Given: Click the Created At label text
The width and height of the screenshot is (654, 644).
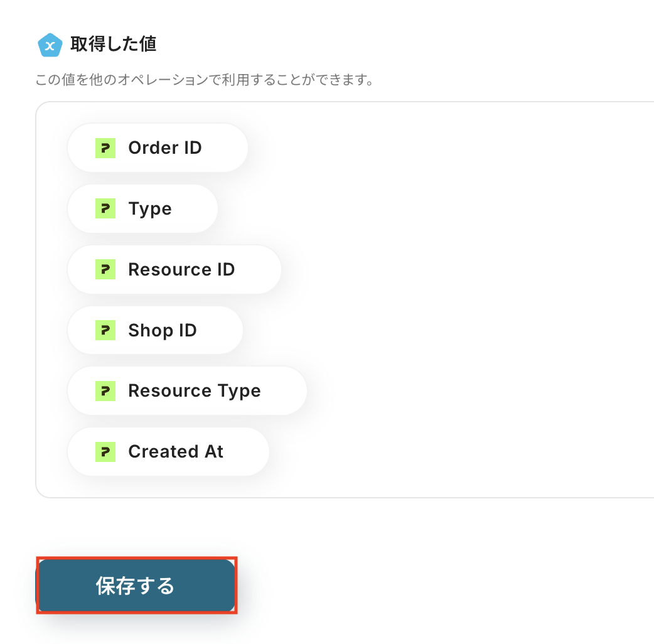Looking at the screenshot, I should [x=176, y=452].
